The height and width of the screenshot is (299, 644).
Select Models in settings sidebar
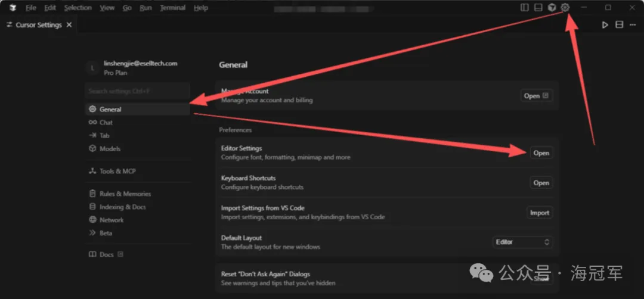click(138, 149)
